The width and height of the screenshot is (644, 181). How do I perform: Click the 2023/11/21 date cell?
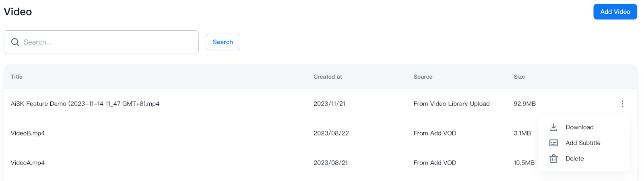(329, 104)
